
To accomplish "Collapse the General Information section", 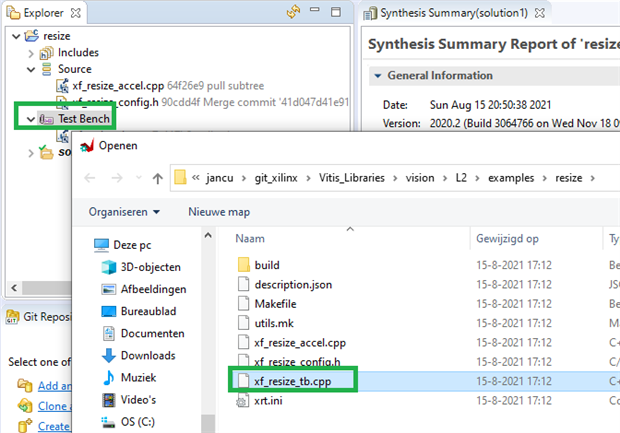I will point(378,76).
